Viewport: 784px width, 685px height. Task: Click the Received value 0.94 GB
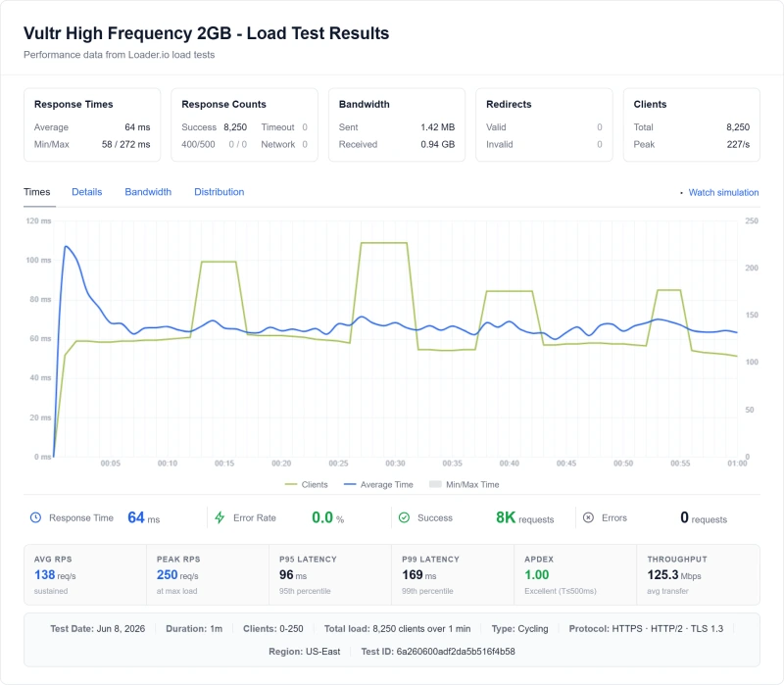click(437, 144)
